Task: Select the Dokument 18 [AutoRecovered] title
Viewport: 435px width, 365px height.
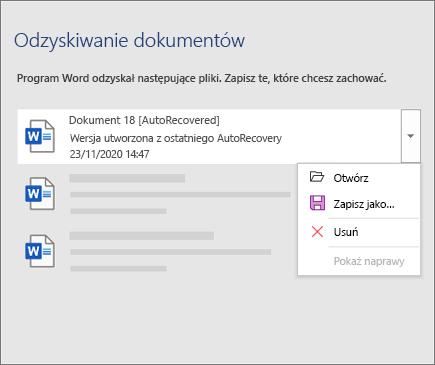Action: click(x=144, y=120)
